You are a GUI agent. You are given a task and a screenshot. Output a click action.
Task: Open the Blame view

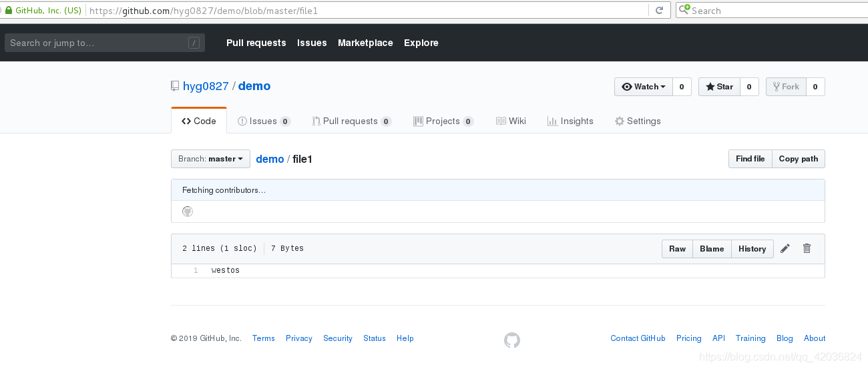712,249
